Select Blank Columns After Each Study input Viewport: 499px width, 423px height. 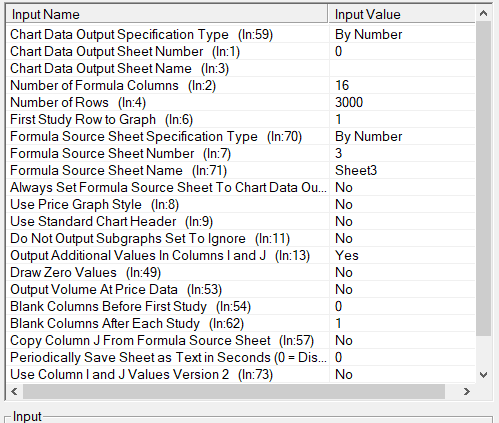(x=241, y=323)
